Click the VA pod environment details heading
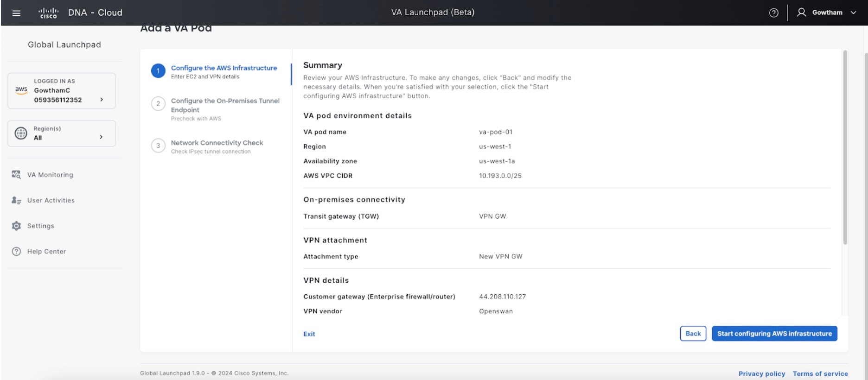The height and width of the screenshot is (380, 868). click(357, 115)
